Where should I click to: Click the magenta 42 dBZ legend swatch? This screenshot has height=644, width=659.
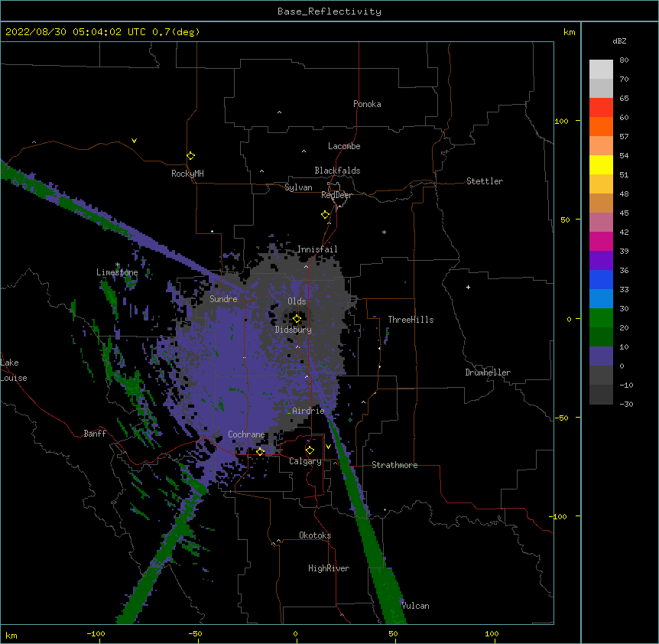[601, 241]
